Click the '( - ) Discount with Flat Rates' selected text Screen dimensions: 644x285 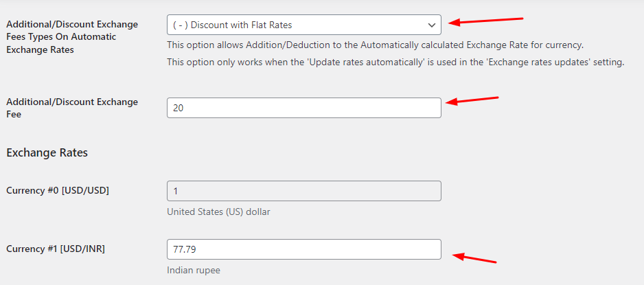pyautogui.click(x=232, y=25)
